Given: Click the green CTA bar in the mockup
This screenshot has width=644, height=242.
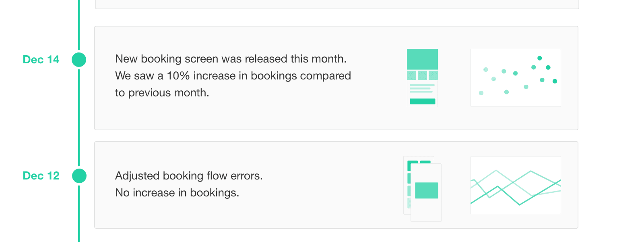Looking at the screenshot, I should coord(422,100).
